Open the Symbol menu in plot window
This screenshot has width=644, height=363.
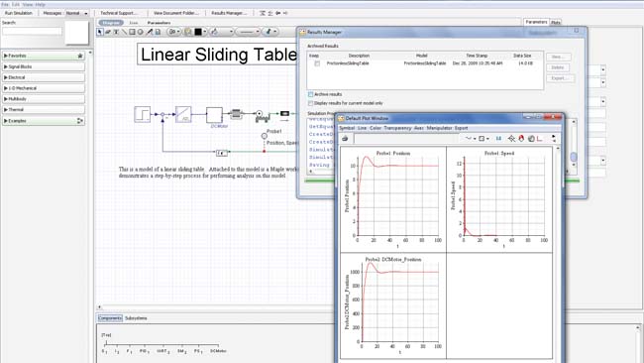(x=347, y=128)
